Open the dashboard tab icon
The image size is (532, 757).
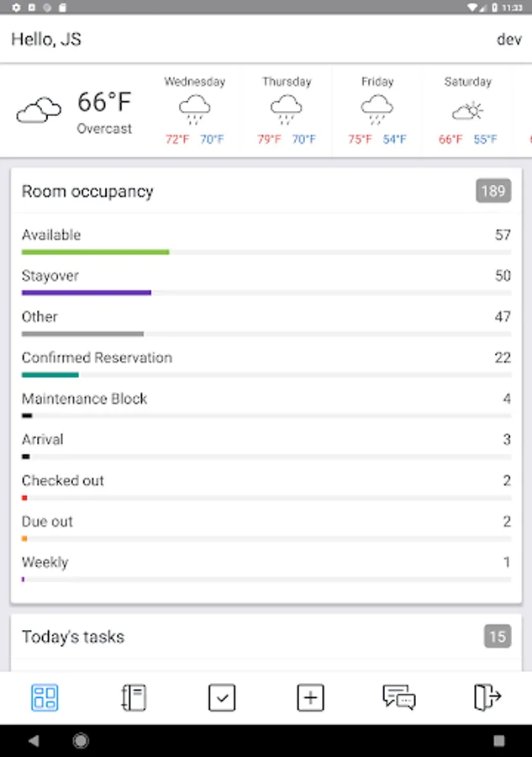pos(45,697)
